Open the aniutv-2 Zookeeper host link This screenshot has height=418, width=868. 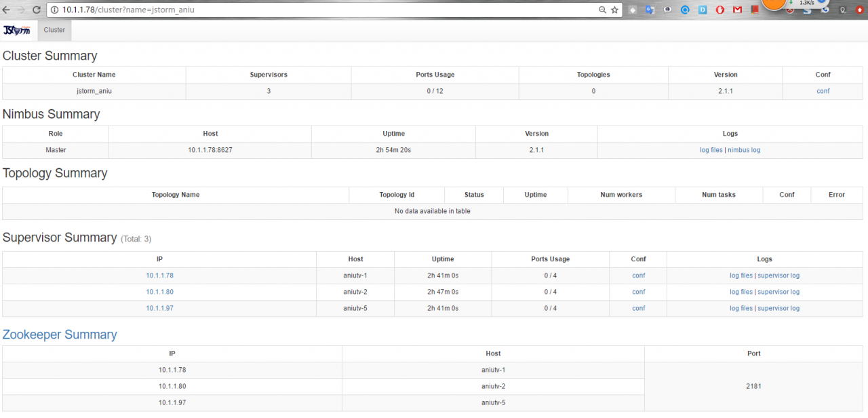pyautogui.click(x=493, y=385)
